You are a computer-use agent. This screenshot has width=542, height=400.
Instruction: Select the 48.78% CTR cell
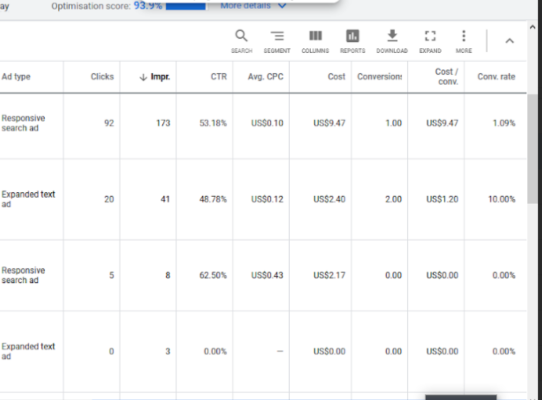coord(213,199)
